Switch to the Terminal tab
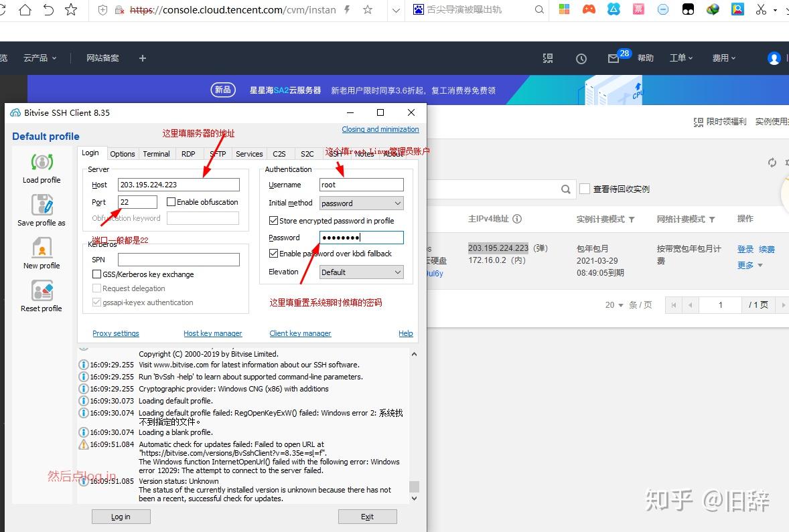This screenshot has width=789, height=532. click(157, 154)
